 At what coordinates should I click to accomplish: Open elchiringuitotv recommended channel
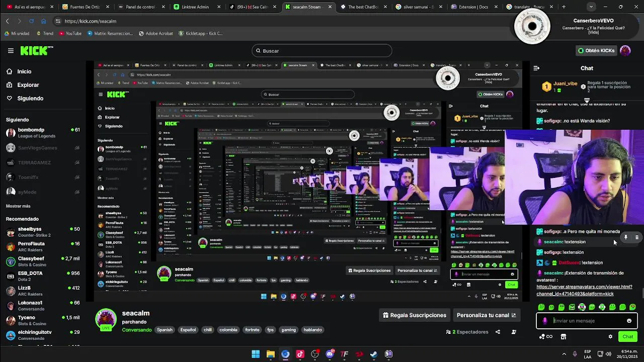coord(43,335)
